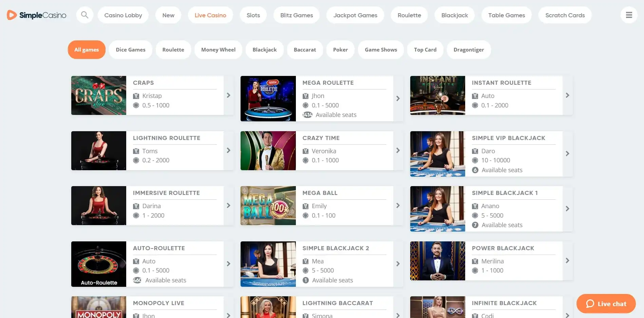The image size is (644, 318).
Task: Expand the Mega Ball arrow
Action: (398, 205)
